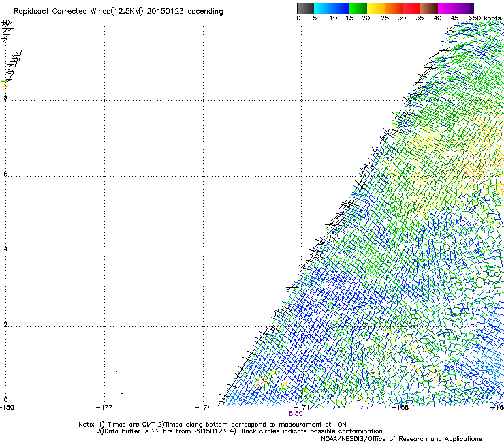Image resolution: width=504 pixels, height=443 pixels.
Task: Click the latitude '6' axis label
Action: 5,174
